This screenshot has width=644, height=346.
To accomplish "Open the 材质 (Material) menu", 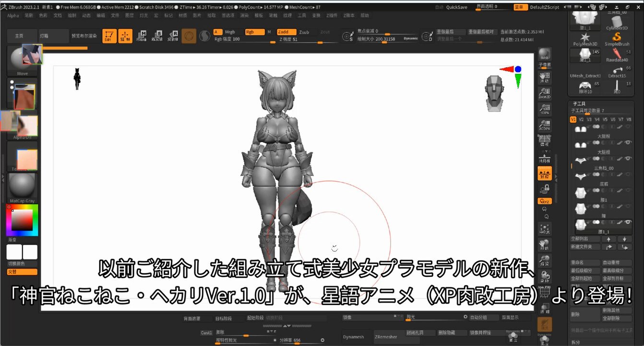I will click(183, 15).
